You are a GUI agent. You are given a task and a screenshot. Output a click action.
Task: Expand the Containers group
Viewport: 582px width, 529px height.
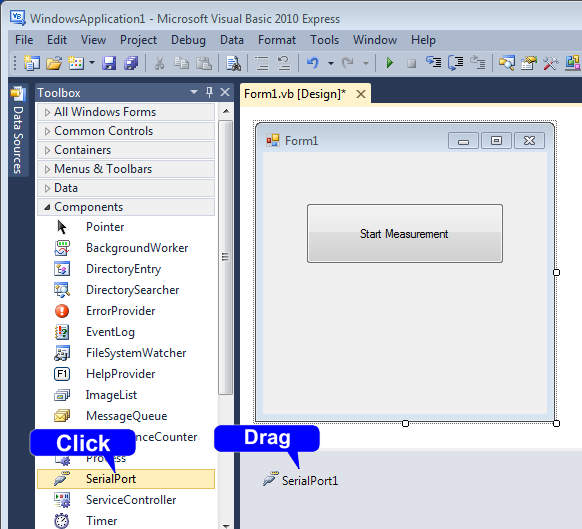pos(126,150)
